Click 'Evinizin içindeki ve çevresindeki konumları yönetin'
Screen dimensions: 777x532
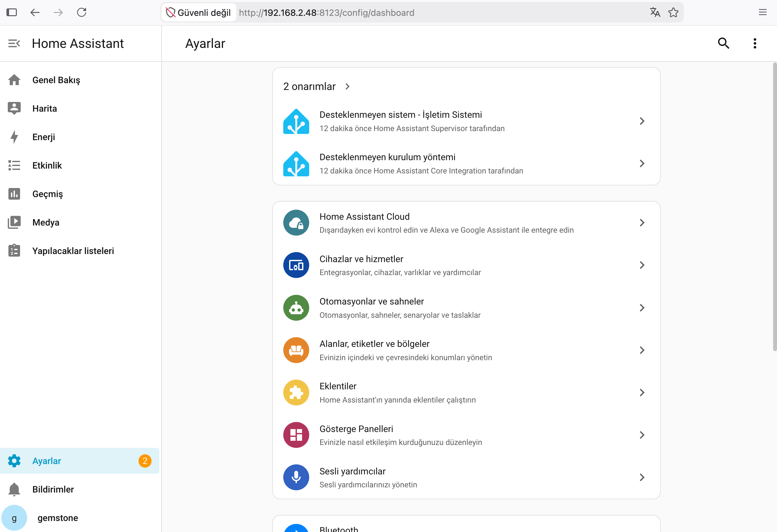tap(406, 358)
